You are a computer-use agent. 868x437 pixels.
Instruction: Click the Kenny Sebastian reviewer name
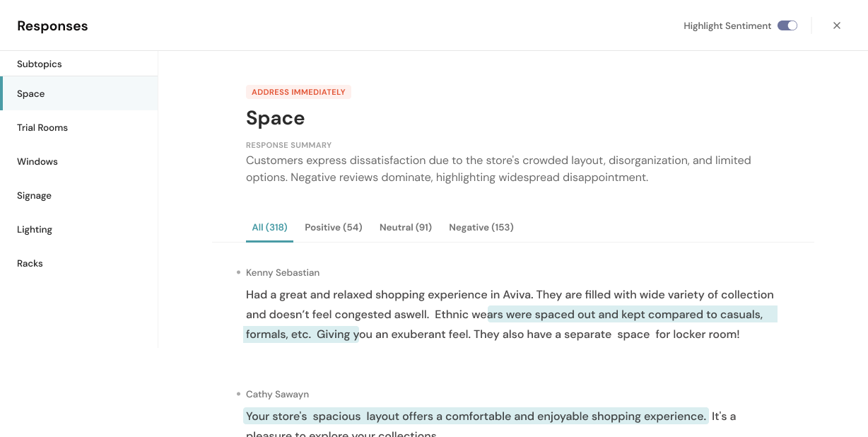(283, 272)
